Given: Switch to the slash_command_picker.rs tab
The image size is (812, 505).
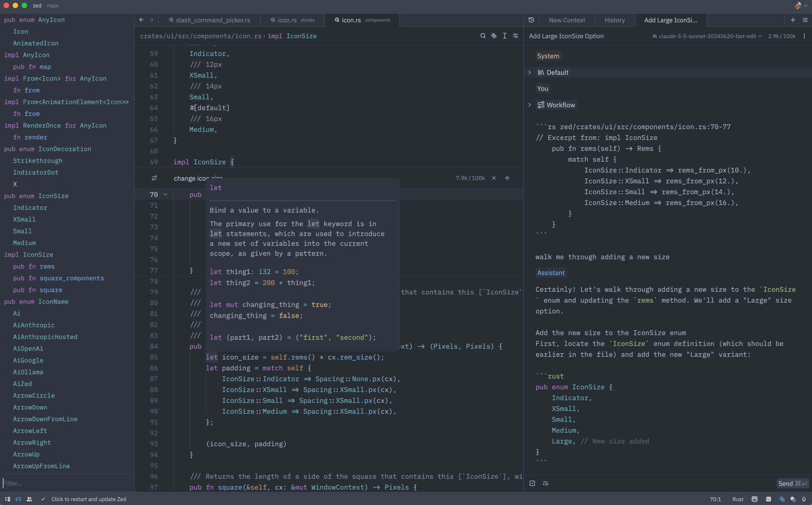Looking at the screenshot, I should 213,20.
